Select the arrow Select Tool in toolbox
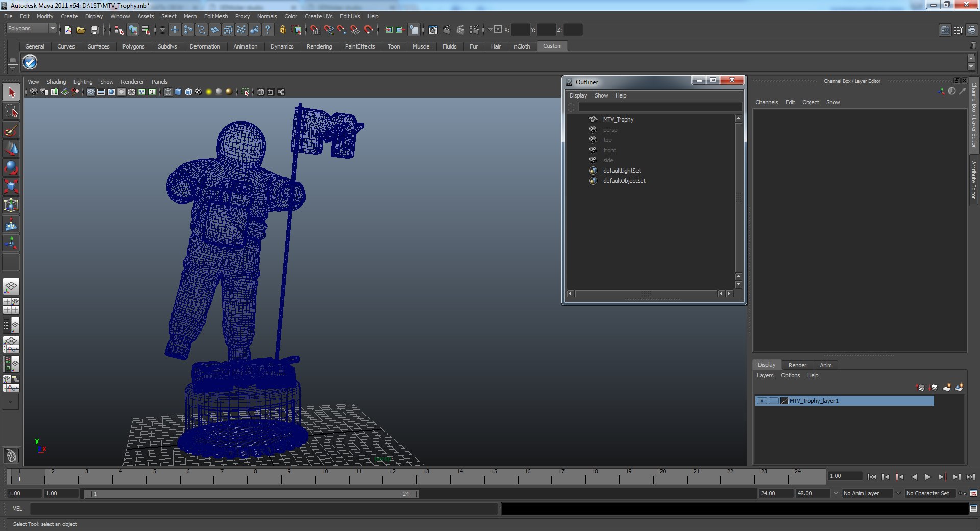The width and height of the screenshot is (980, 531). 11,92
